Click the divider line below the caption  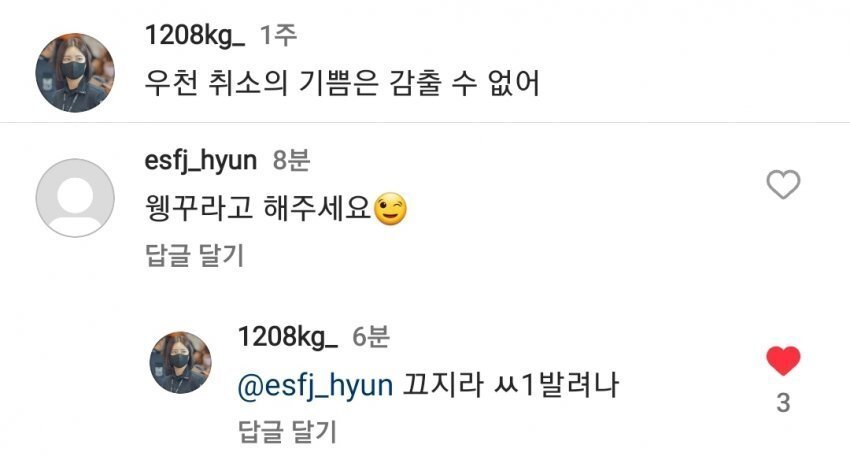point(425,123)
